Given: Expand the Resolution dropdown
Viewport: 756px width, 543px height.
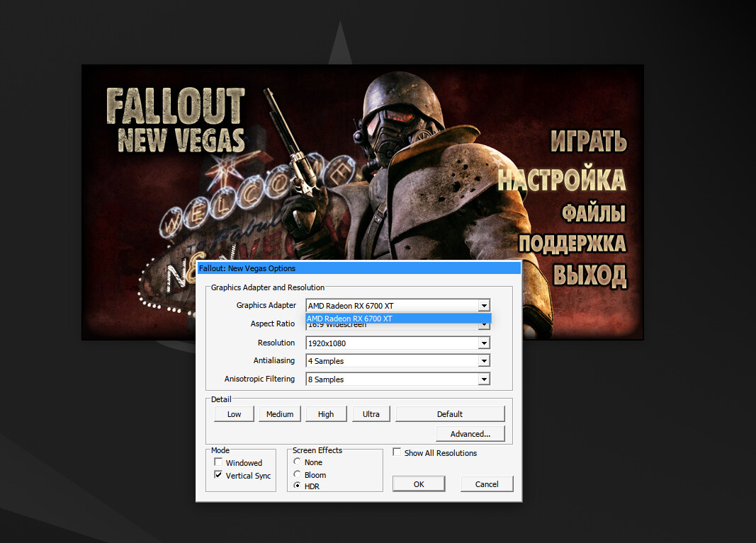Looking at the screenshot, I should tap(484, 343).
